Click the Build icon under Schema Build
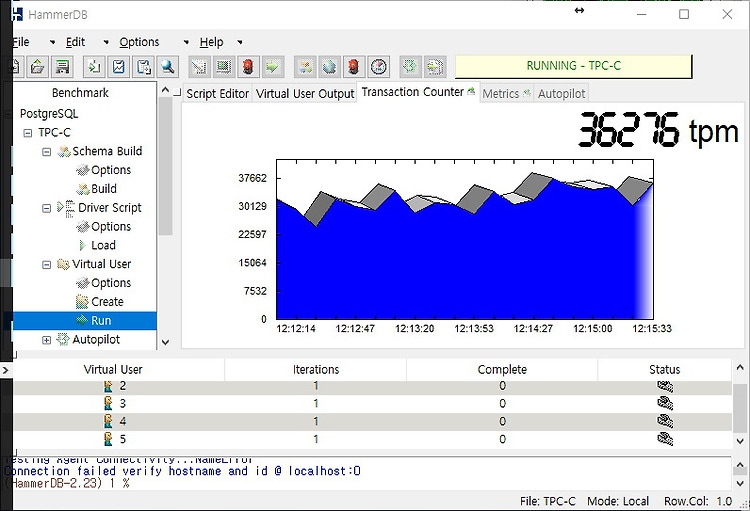Screen dimensions: 750x511 tap(83, 189)
